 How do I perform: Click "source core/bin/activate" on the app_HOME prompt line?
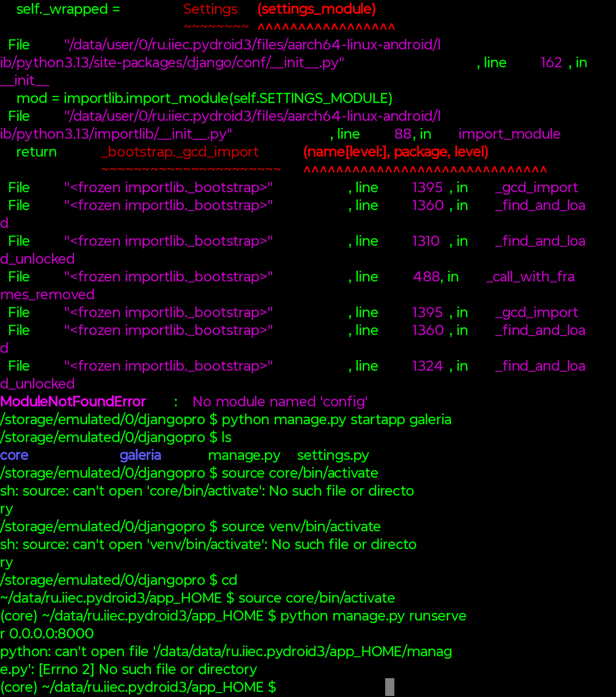[x=316, y=598]
